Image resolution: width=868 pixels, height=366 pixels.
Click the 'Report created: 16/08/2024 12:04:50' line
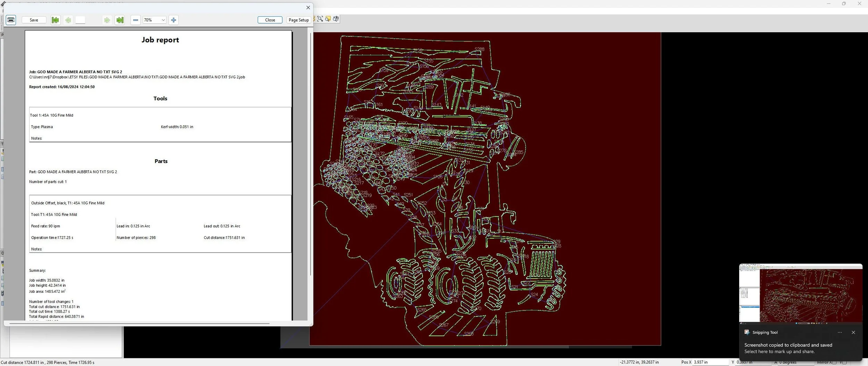[62, 87]
